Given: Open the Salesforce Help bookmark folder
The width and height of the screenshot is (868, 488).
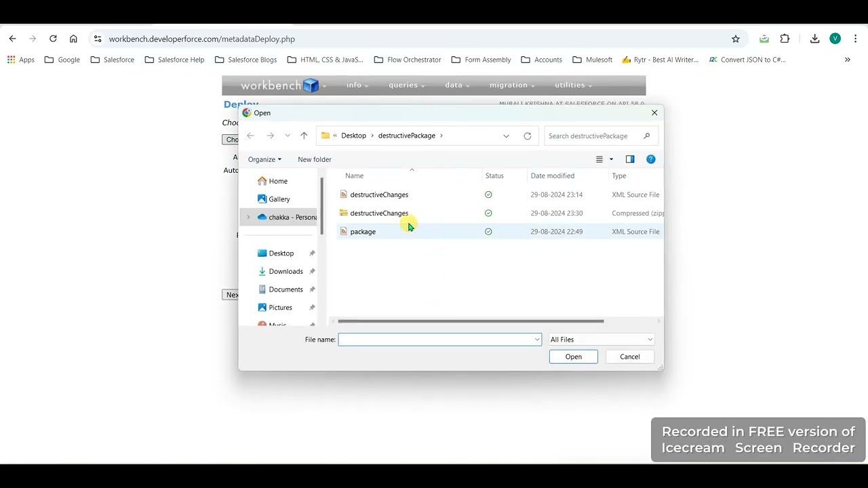Looking at the screenshot, I should pyautogui.click(x=174, y=60).
